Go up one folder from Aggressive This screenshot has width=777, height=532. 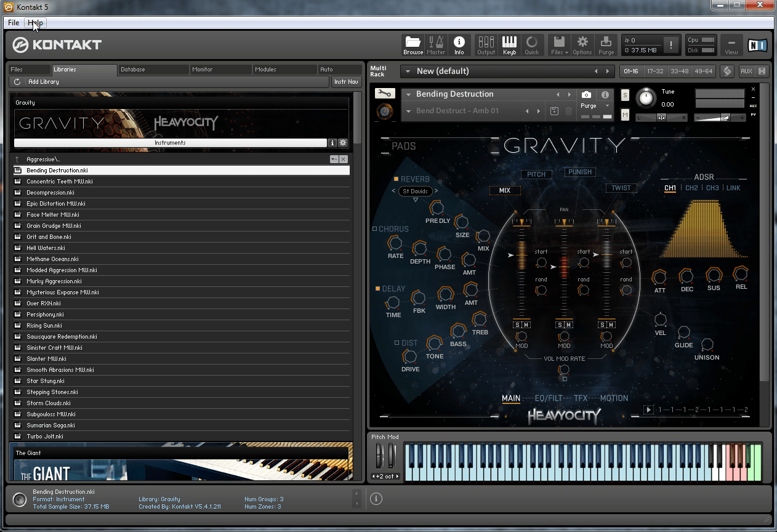pyautogui.click(x=17, y=159)
